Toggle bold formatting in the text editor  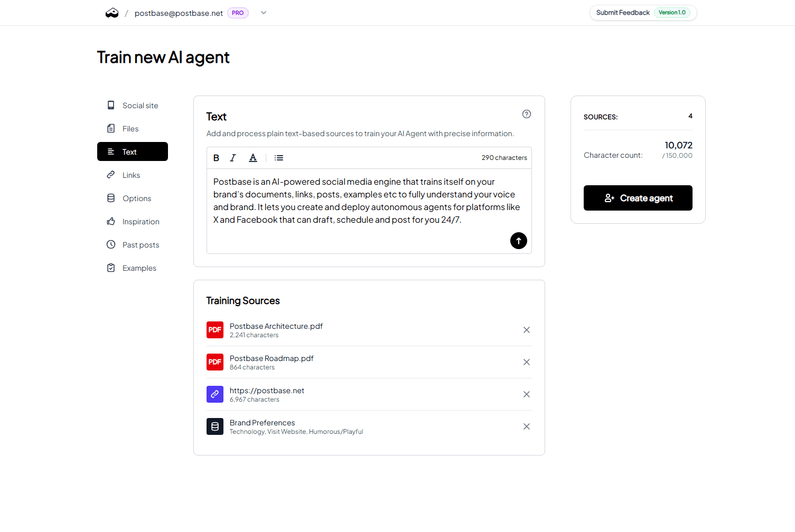point(216,158)
